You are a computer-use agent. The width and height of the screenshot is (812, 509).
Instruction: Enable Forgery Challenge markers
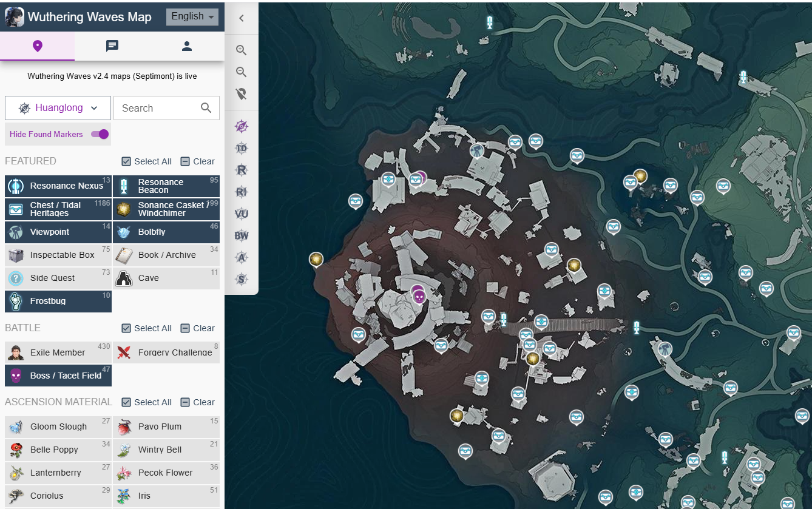tap(166, 352)
